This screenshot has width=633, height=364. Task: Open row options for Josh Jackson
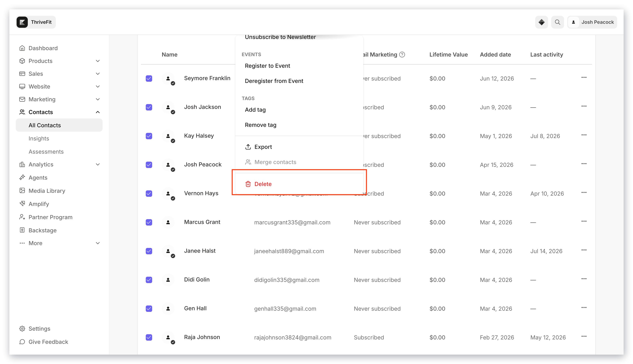tap(584, 106)
